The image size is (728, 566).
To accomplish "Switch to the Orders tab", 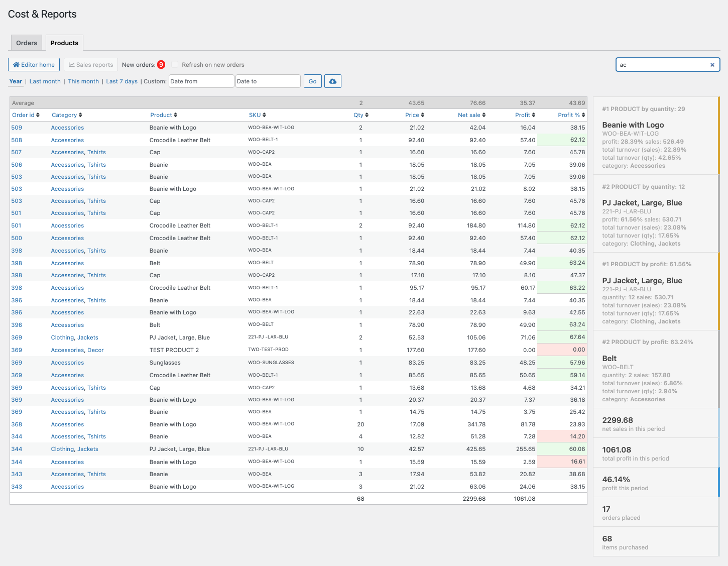I will (x=27, y=43).
